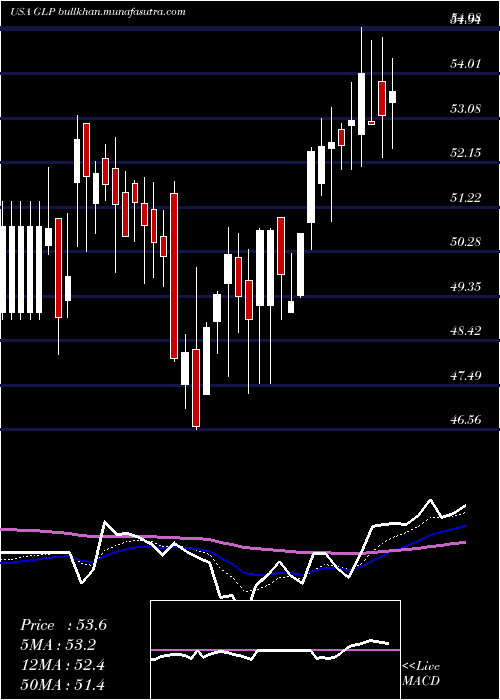Select the 53.08 price axis label
This screenshot has width=500, height=700.
click(466, 108)
